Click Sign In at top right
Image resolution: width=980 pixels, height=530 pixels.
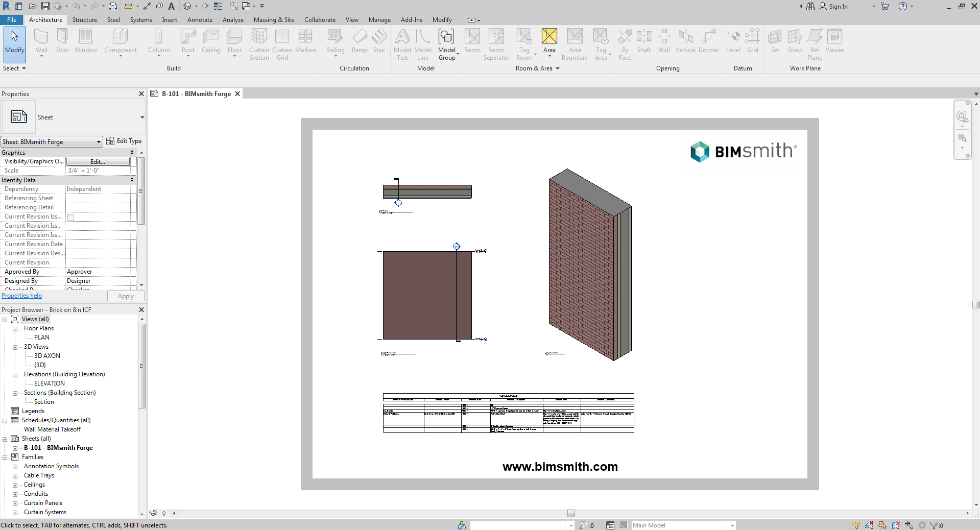(833, 7)
